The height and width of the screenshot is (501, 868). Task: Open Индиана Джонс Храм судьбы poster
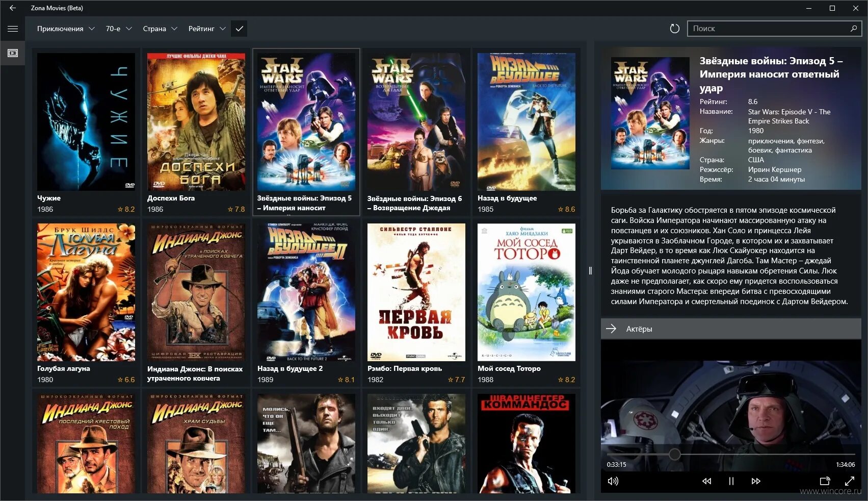196,443
